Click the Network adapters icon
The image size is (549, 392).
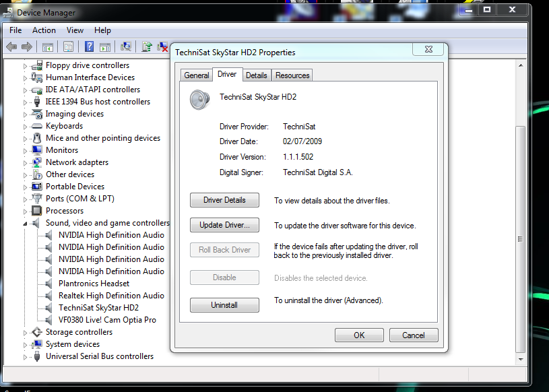pos(37,162)
